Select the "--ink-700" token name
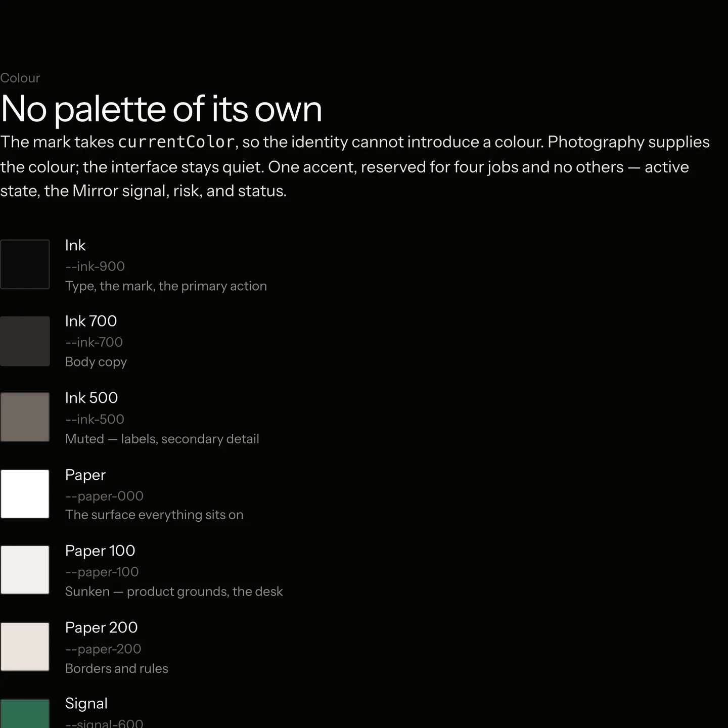Image resolution: width=728 pixels, height=728 pixels. click(94, 342)
